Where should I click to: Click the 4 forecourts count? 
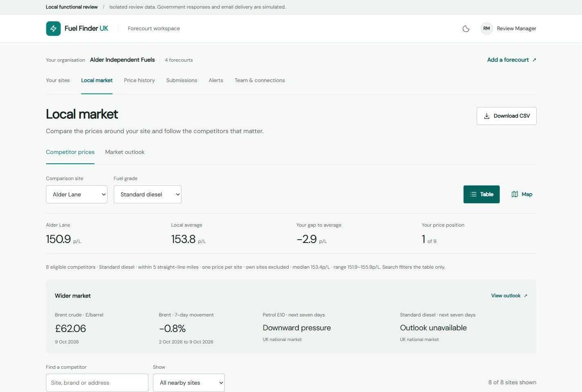[179, 60]
